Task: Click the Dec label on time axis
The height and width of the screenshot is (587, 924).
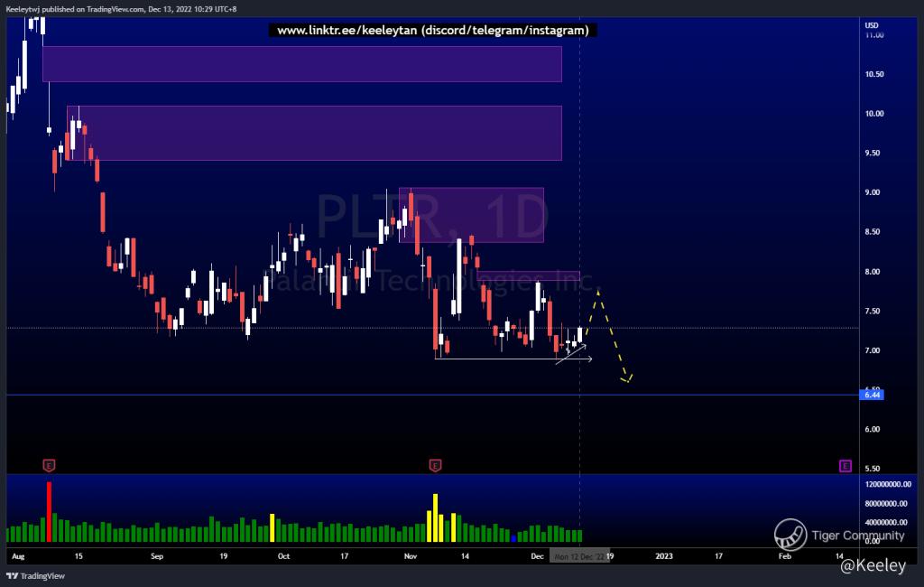Action: click(537, 556)
